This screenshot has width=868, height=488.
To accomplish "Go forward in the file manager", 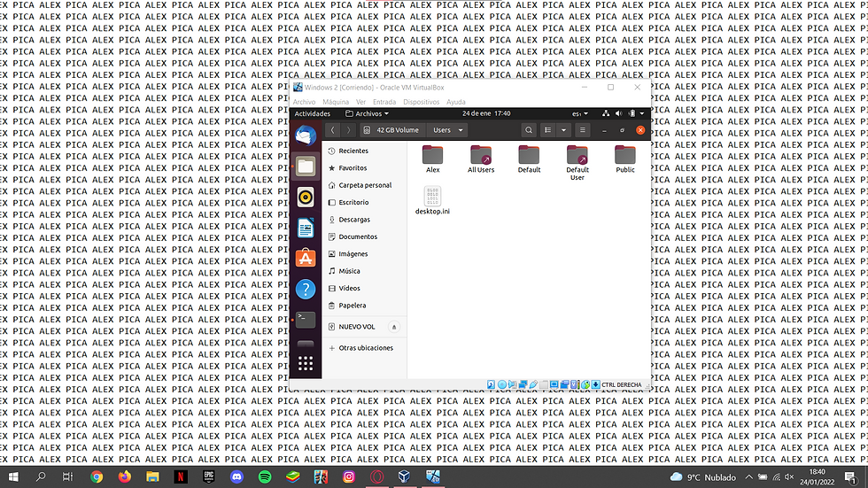I will (x=348, y=130).
